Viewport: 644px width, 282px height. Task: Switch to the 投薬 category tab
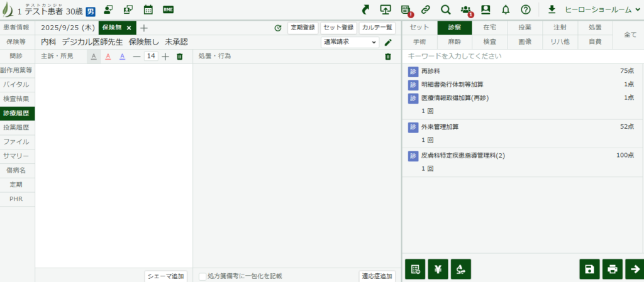click(525, 28)
